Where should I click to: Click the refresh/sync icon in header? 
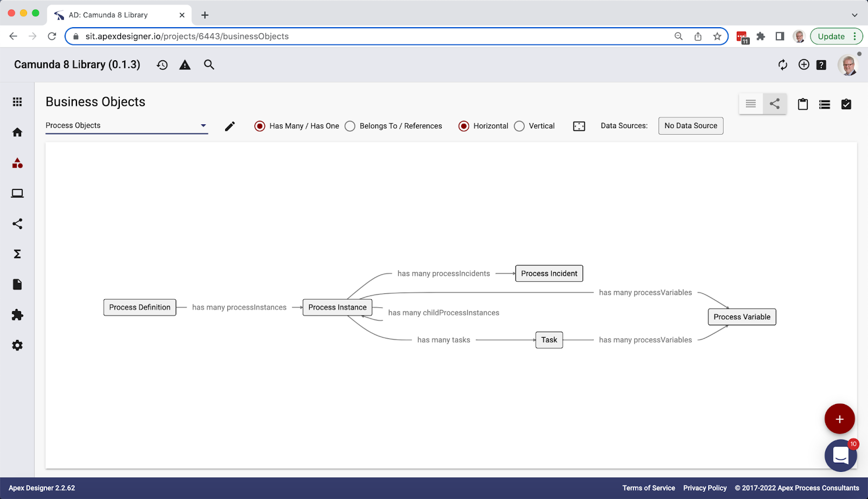pyautogui.click(x=783, y=65)
